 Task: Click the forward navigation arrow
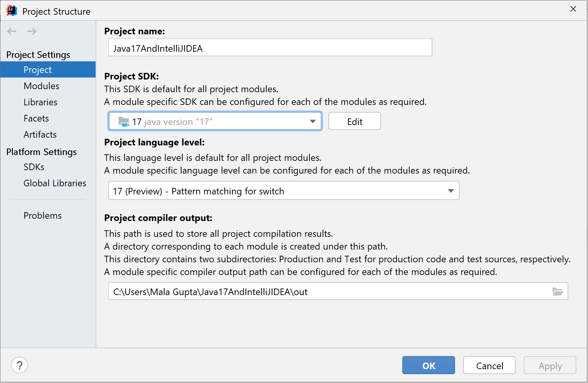pos(32,31)
